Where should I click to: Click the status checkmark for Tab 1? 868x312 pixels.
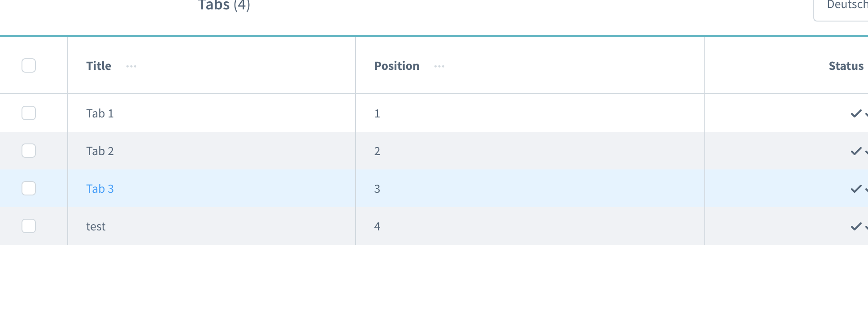pyautogui.click(x=856, y=113)
